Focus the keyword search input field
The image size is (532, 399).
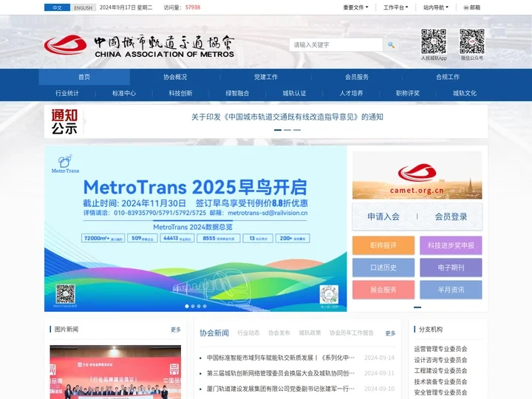336,45
